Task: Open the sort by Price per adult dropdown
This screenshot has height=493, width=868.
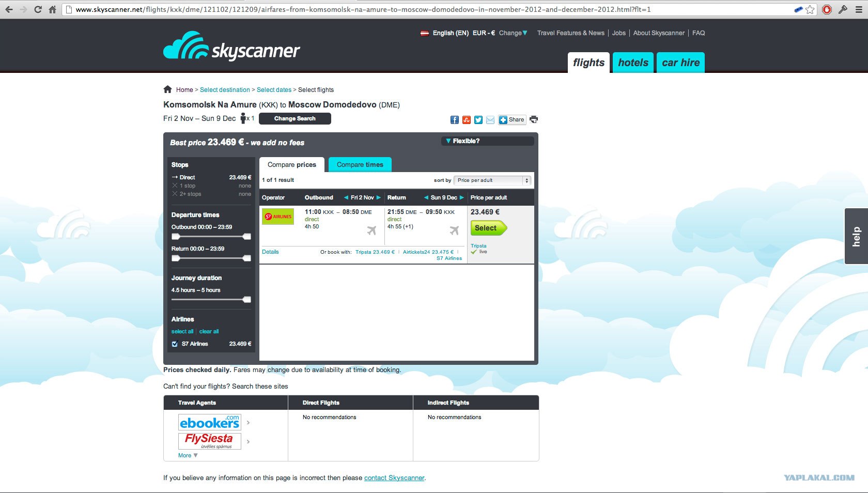Action: click(x=492, y=180)
